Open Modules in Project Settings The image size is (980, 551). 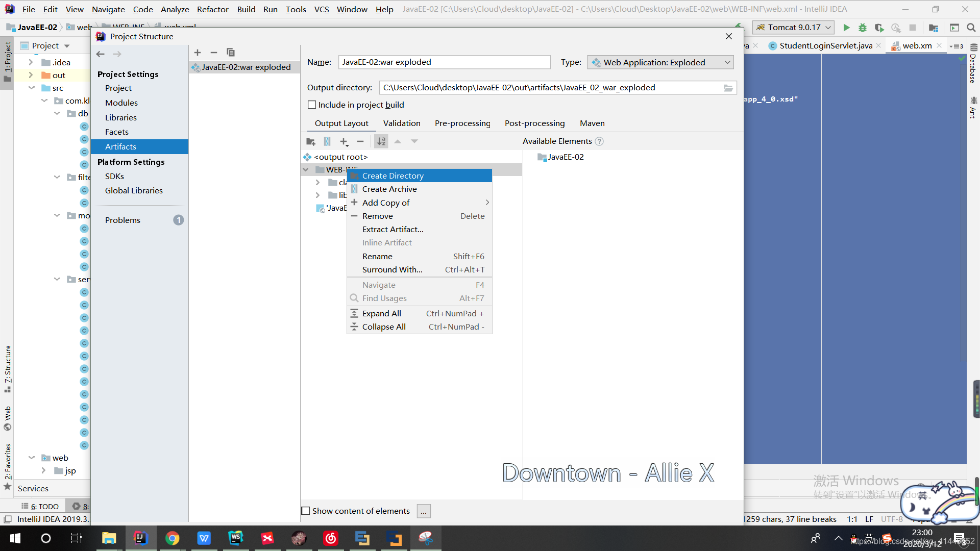pos(121,103)
